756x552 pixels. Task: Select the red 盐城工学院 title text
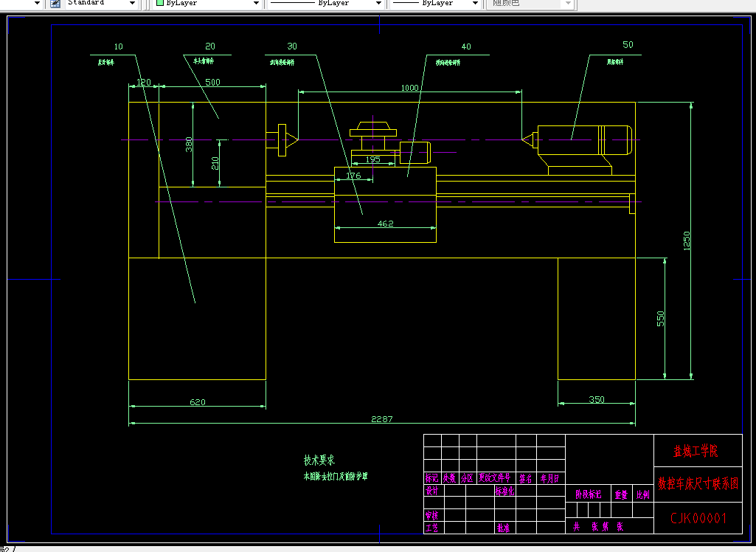click(x=696, y=451)
